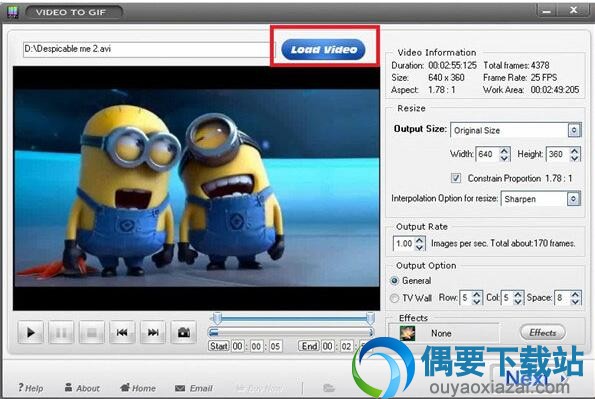
Task: Open the About link
Action: [x=82, y=388]
